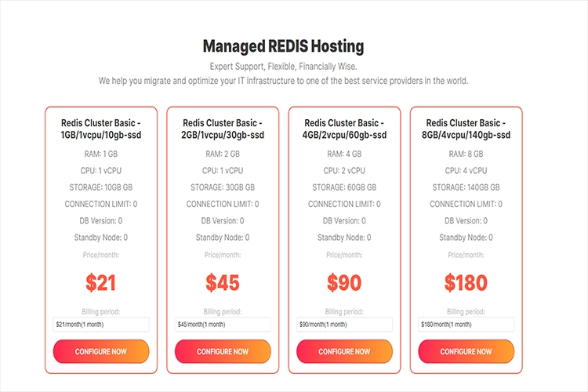Open the $90/month billing period selector
The width and height of the screenshot is (588, 392).
click(344, 325)
